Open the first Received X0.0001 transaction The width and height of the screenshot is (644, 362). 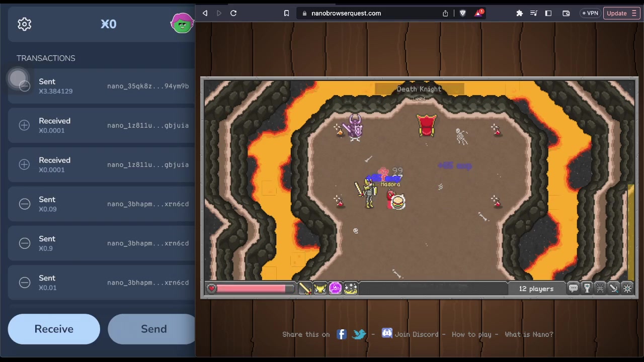pyautogui.click(x=102, y=125)
